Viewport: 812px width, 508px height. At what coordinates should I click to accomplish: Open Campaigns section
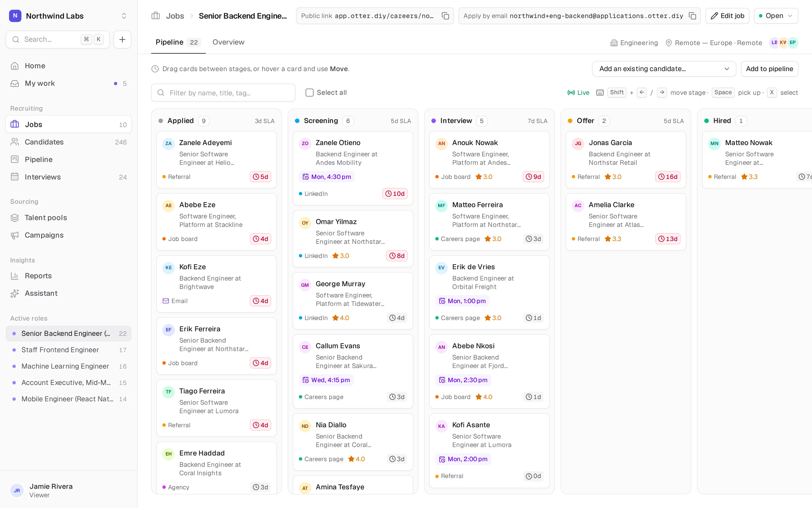click(x=69, y=235)
